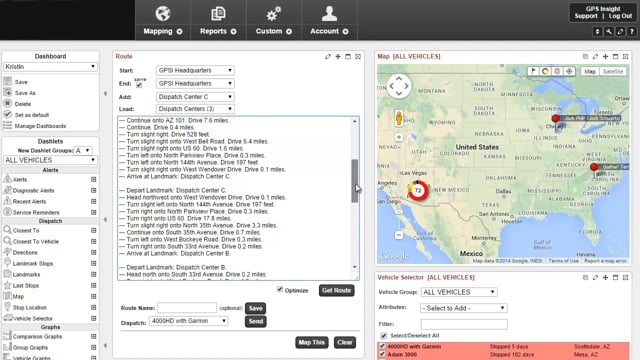The width and height of the screenshot is (640, 360).
Task: Add the Diagnostic Alerts dashlet icon
Action: click(x=93, y=190)
